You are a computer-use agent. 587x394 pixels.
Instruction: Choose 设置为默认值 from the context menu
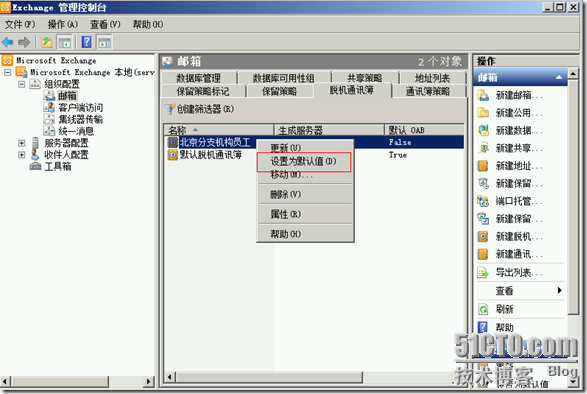[x=304, y=161]
